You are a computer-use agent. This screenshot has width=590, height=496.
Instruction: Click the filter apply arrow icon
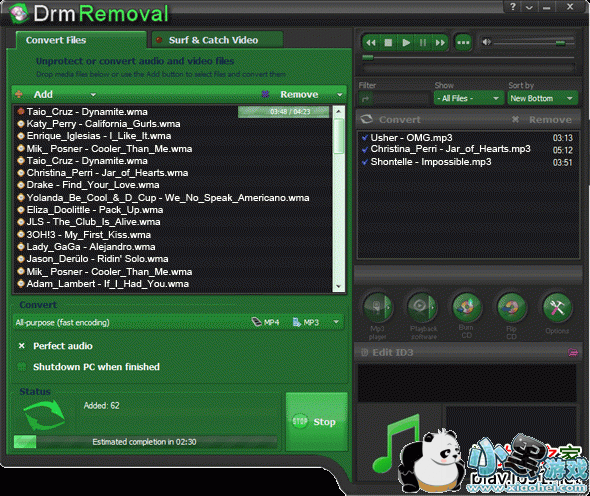[x=365, y=99]
